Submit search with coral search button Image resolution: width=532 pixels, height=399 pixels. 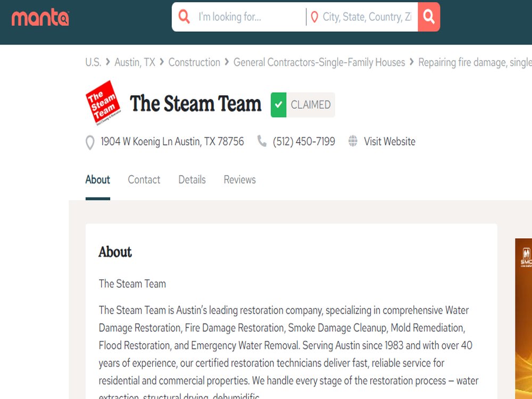pyautogui.click(x=429, y=16)
